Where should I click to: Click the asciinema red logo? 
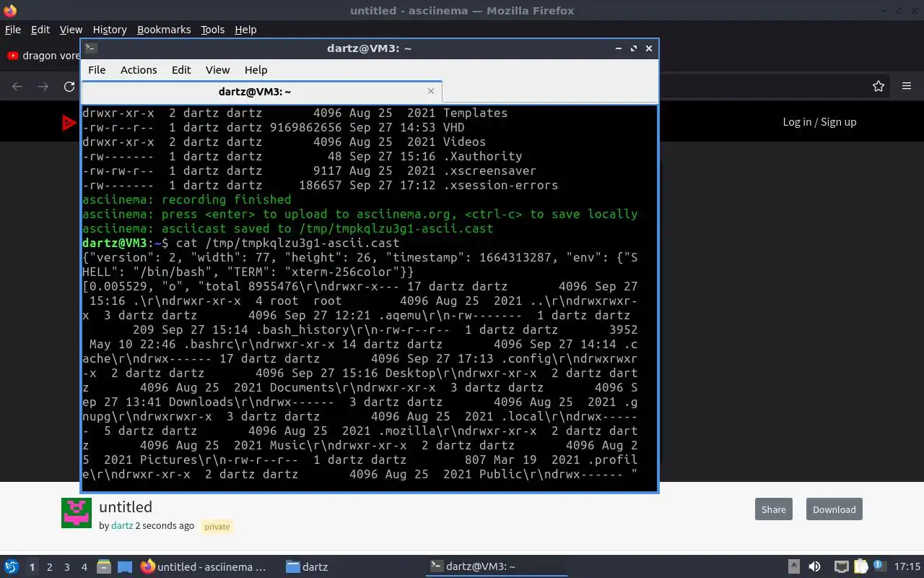(x=70, y=123)
